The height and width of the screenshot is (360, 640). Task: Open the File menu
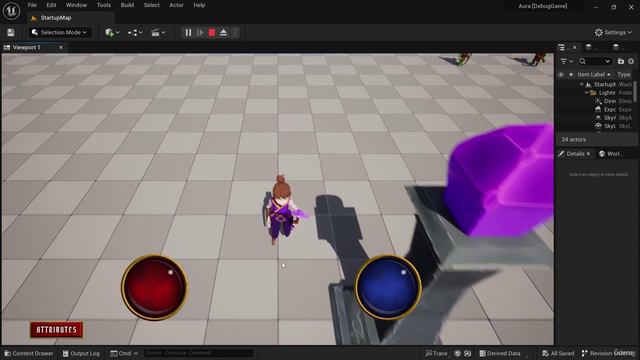coord(32,5)
